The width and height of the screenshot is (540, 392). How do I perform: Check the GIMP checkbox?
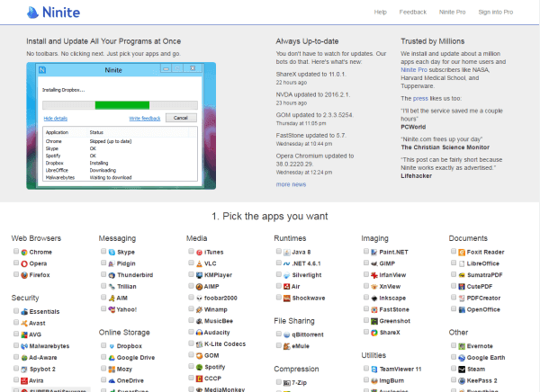point(366,263)
